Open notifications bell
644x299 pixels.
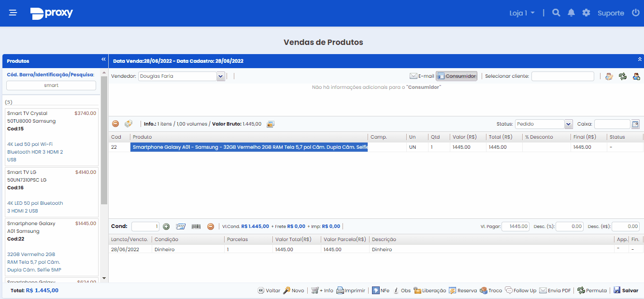[571, 13]
